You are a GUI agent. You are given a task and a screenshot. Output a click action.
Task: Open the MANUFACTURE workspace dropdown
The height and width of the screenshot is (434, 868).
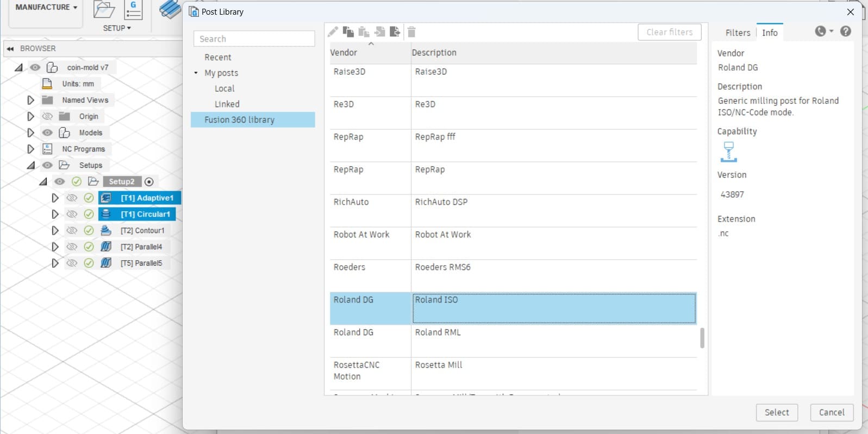point(46,8)
